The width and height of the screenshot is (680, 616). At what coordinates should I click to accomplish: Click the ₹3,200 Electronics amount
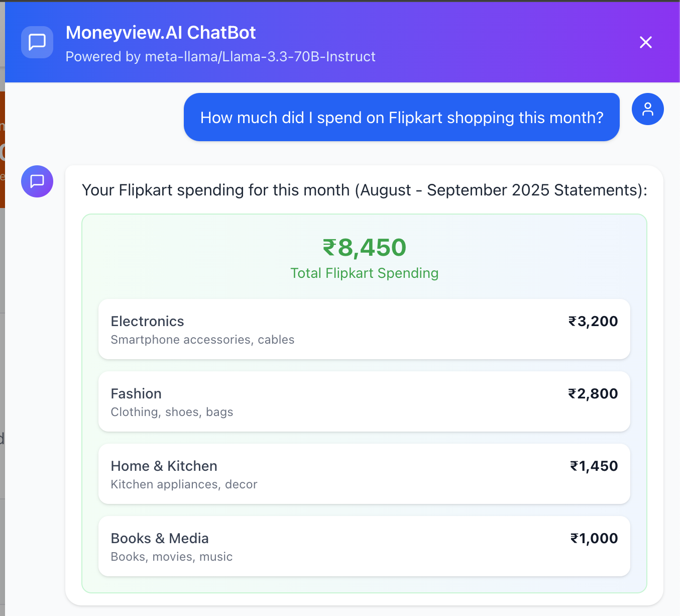593,321
